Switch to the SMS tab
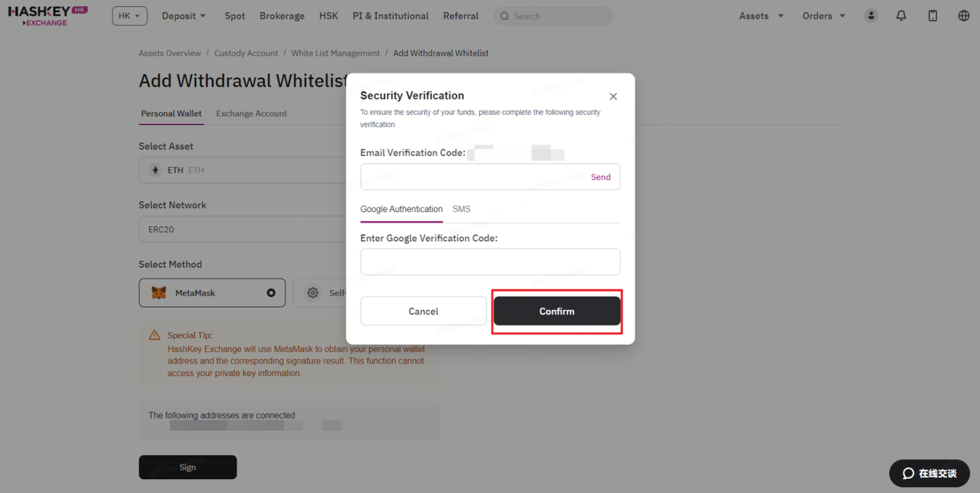This screenshot has width=980, height=493. click(x=461, y=209)
